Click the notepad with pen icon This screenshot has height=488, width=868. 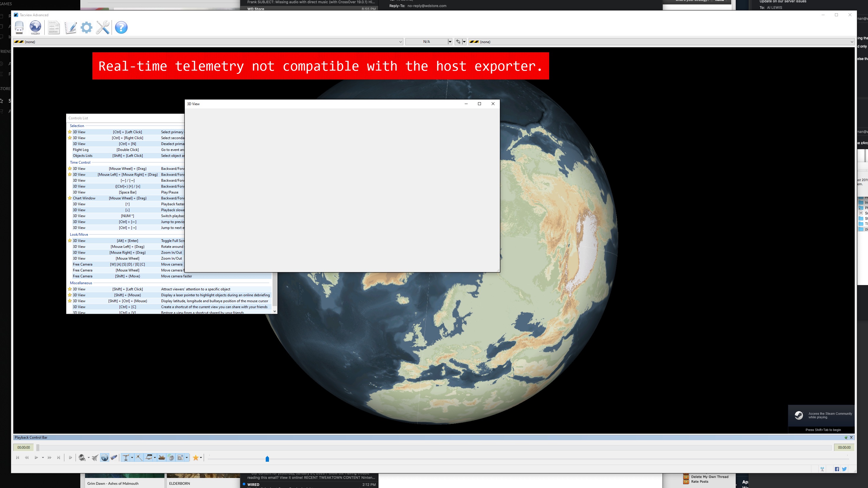coord(71,28)
